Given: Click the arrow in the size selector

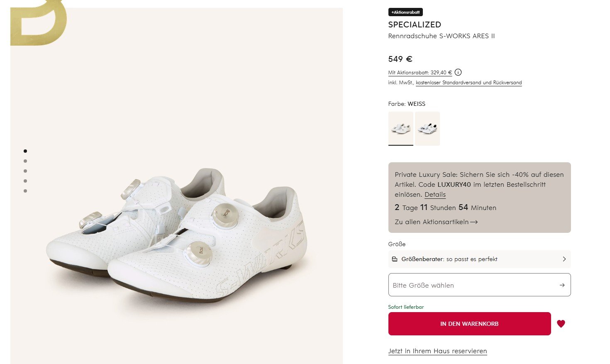Looking at the screenshot, I should pos(562,285).
